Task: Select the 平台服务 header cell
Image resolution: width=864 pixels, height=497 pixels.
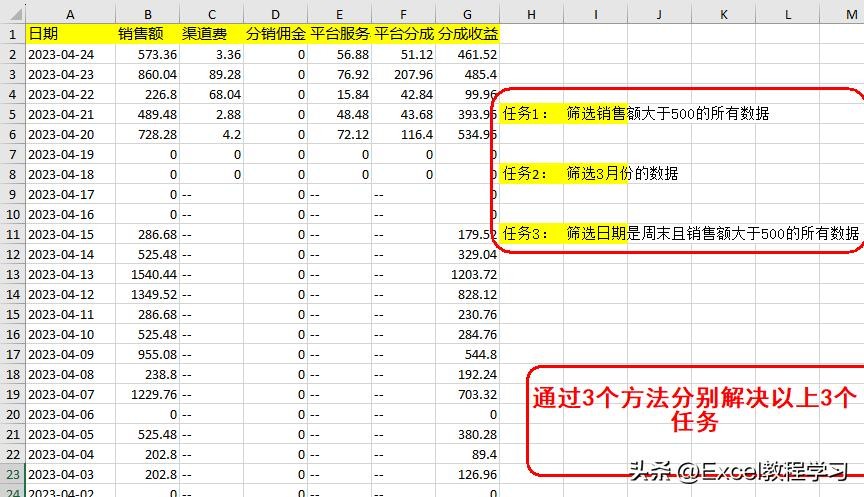Action: click(x=339, y=33)
